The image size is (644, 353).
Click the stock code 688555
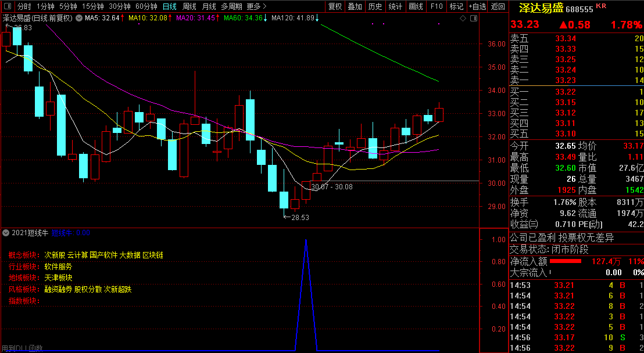[x=579, y=9]
